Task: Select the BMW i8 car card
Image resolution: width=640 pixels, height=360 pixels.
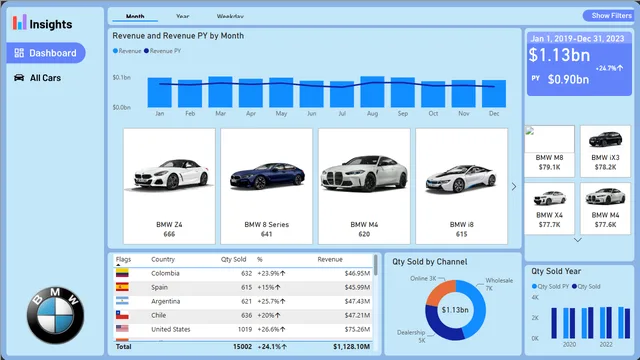Action: [x=462, y=186]
